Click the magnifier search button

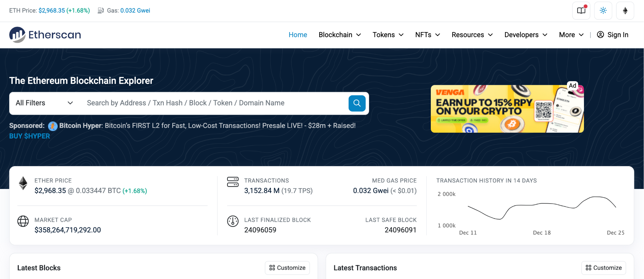coord(357,103)
